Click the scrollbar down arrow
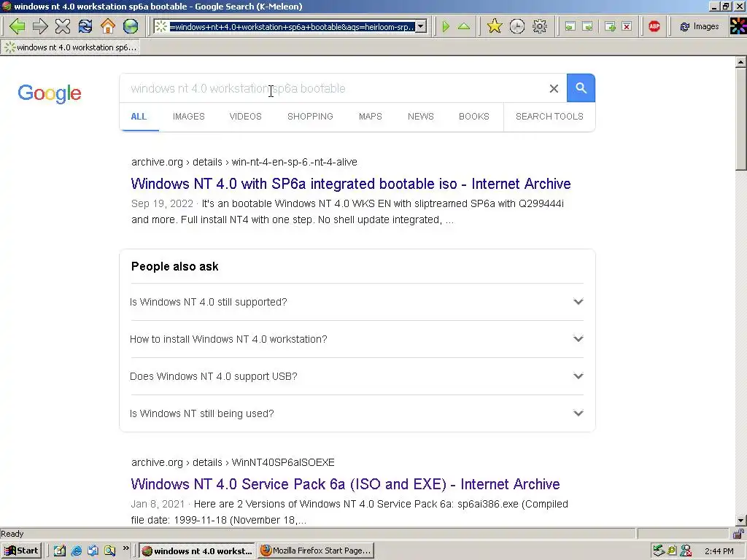 (741, 521)
